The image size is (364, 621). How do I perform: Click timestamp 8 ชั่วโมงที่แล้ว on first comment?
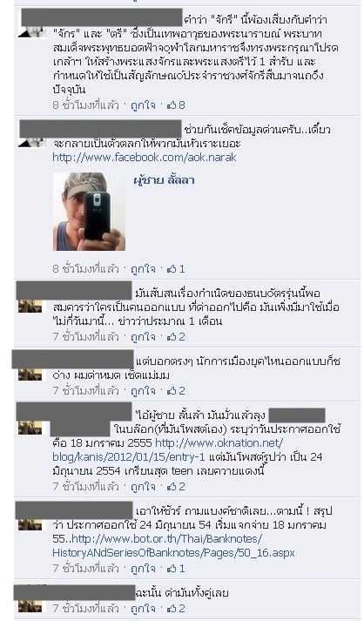(85, 105)
